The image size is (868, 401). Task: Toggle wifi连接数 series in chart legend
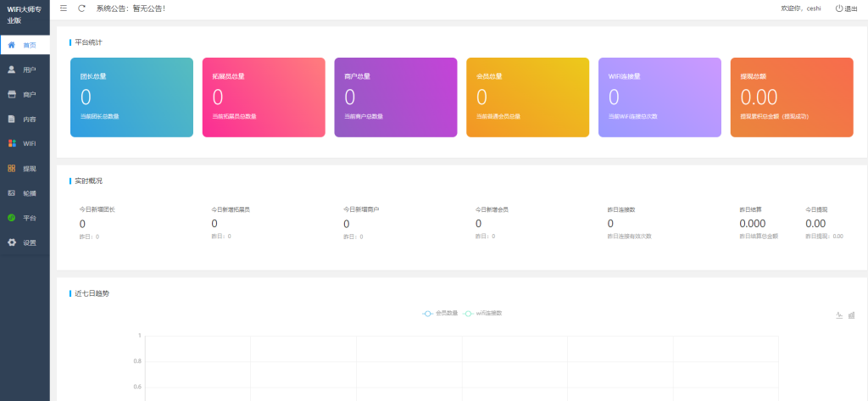pyautogui.click(x=482, y=313)
